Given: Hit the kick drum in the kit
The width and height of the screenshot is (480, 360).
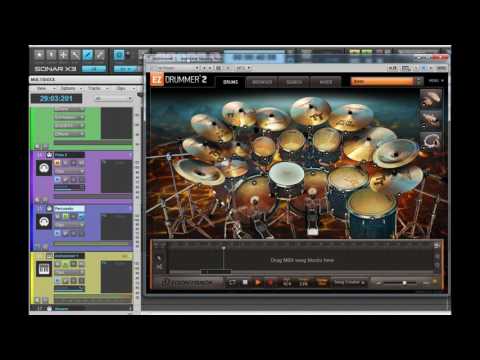Looking at the screenshot, I should (x=255, y=197).
